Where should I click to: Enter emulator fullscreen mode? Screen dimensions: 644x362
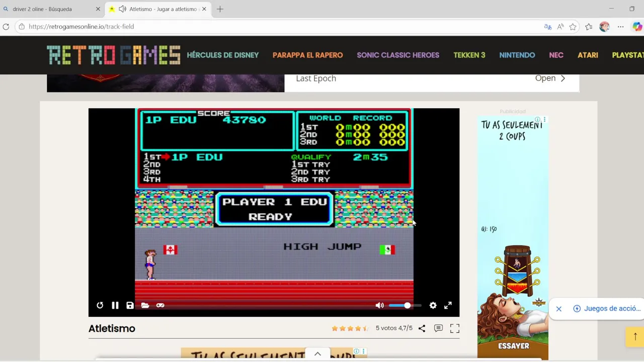[x=448, y=305]
